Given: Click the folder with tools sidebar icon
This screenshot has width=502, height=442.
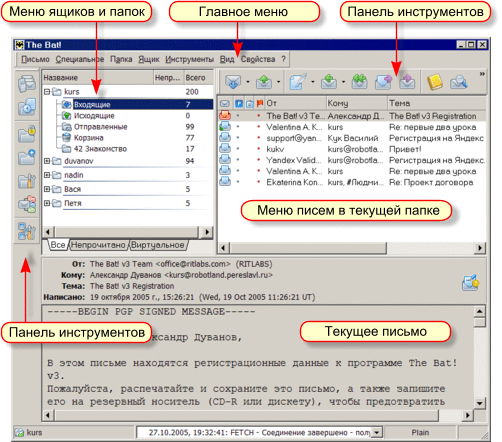Looking at the screenshot, I should [x=27, y=181].
